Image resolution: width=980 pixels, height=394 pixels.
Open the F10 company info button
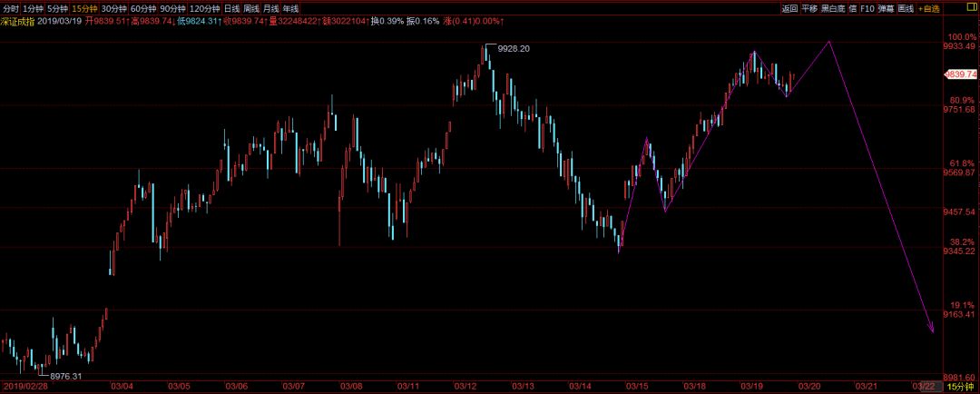(x=867, y=9)
